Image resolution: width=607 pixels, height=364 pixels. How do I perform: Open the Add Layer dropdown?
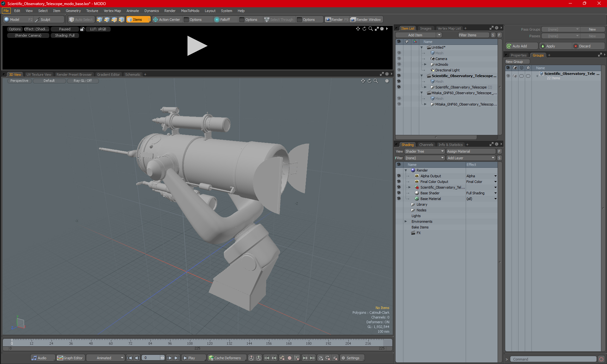471,158
